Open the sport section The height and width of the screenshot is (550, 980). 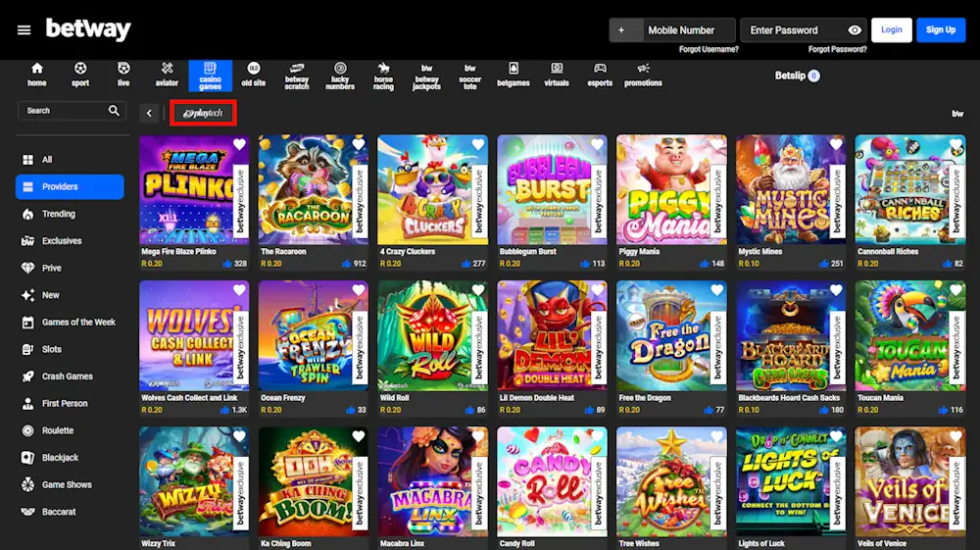pyautogui.click(x=80, y=75)
